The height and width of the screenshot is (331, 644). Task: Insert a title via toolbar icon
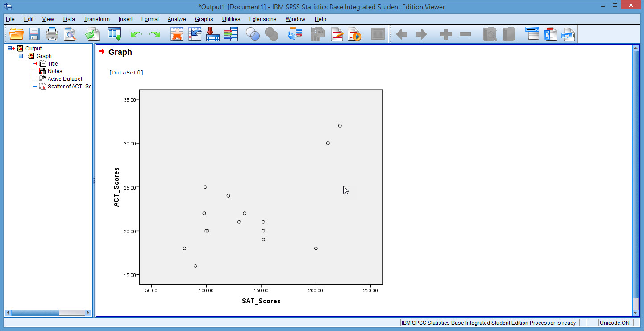pos(551,34)
